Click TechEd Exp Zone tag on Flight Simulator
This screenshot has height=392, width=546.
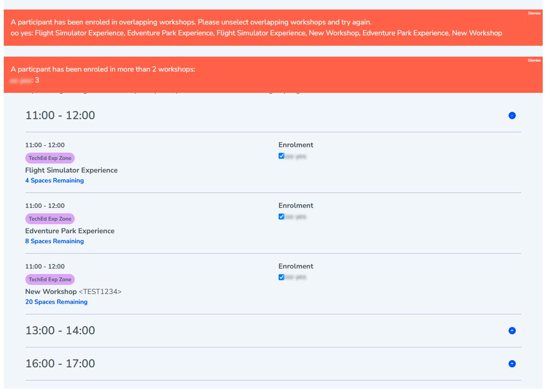(x=50, y=158)
